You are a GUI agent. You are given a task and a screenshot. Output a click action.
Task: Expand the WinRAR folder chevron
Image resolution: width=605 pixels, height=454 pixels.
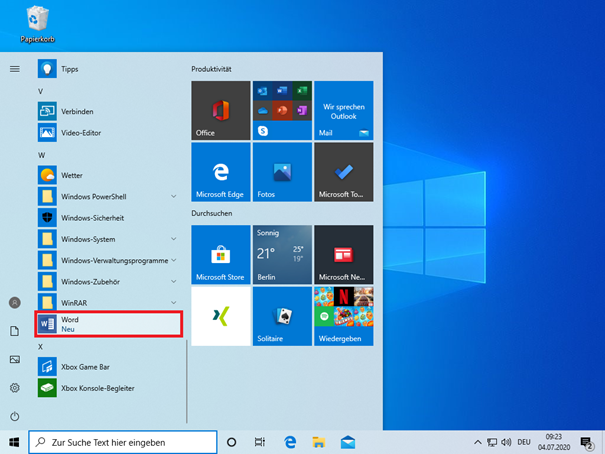(x=174, y=302)
